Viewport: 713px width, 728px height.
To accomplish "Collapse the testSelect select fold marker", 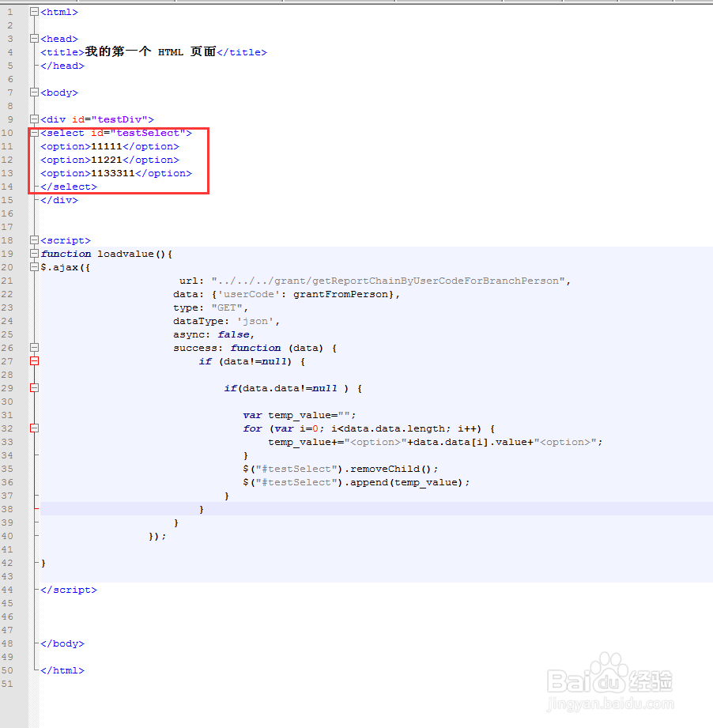I will coord(34,134).
